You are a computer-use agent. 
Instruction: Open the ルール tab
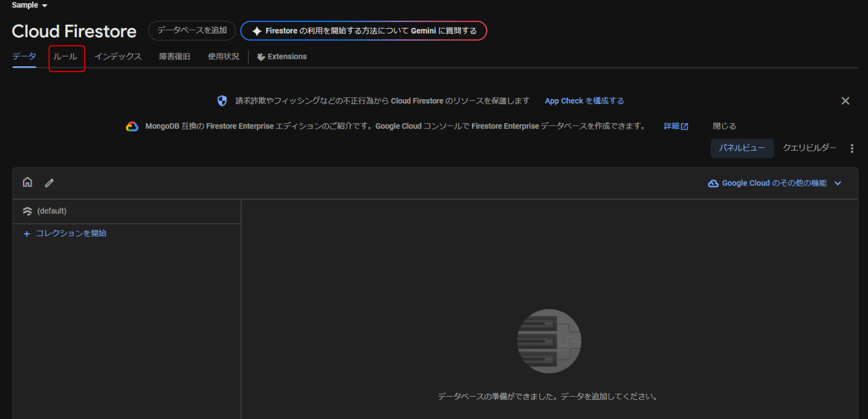click(x=65, y=56)
